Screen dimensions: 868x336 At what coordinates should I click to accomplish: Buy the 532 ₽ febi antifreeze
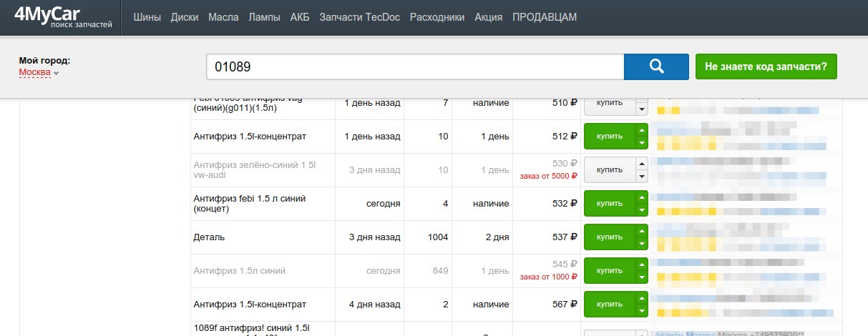pyautogui.click(x=610, y=204)
